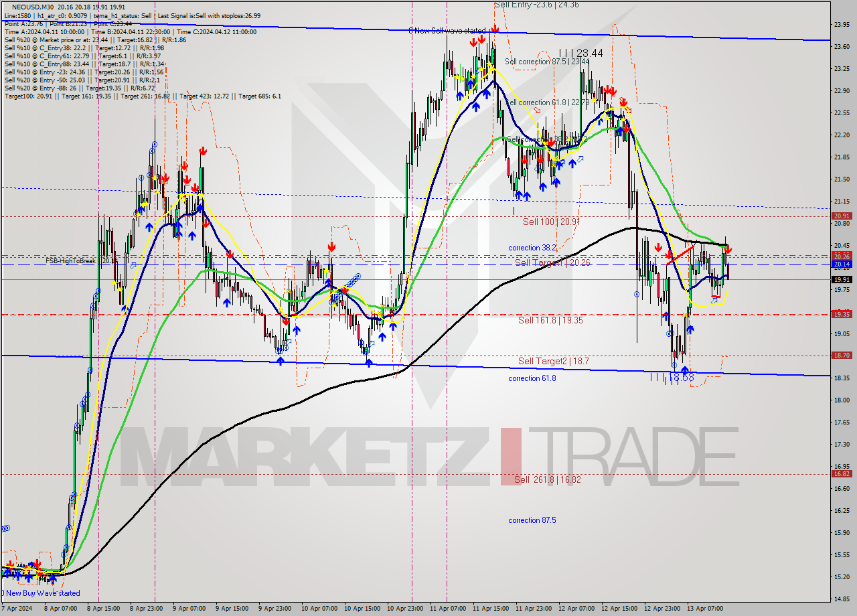Click the '12 Apr 07:00' time label
The width and height of the screenshot is (857, 616).
(x=577, y=609)
